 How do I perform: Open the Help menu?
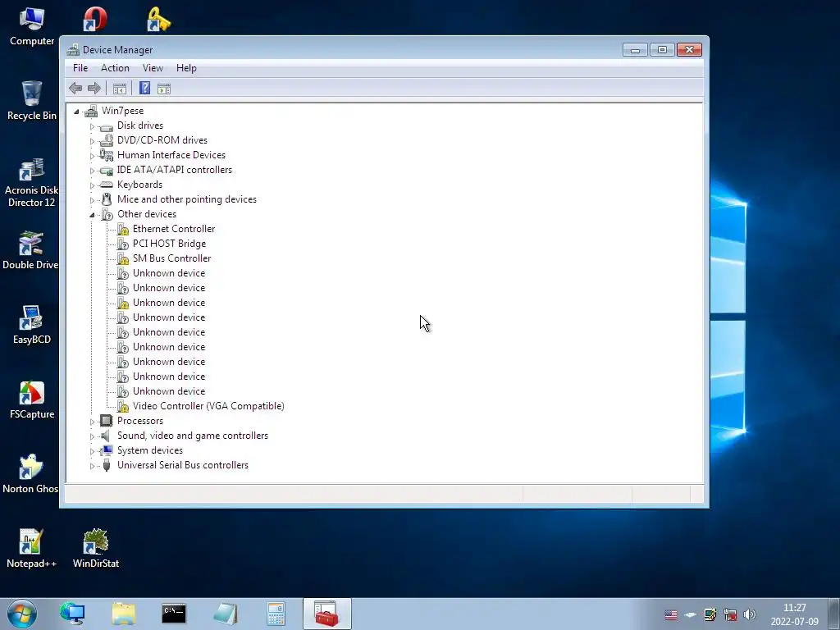click(186, 68)
